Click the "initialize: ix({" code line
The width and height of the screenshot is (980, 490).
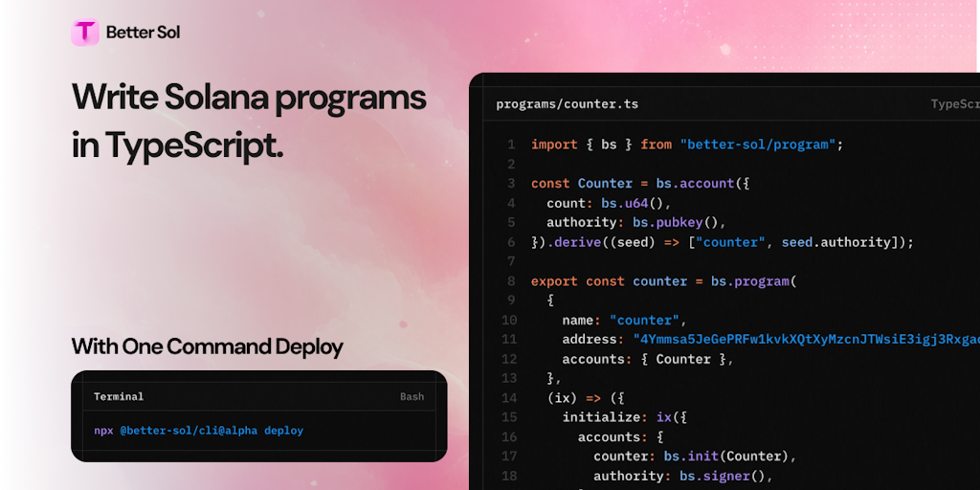pos(624,417)
